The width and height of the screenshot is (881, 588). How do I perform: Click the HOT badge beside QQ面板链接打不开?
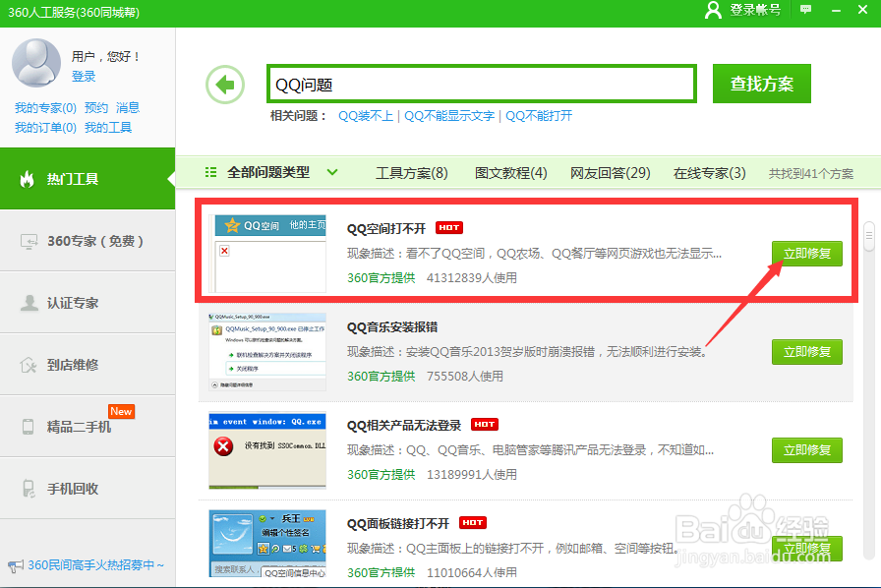[x=473, y=523]
